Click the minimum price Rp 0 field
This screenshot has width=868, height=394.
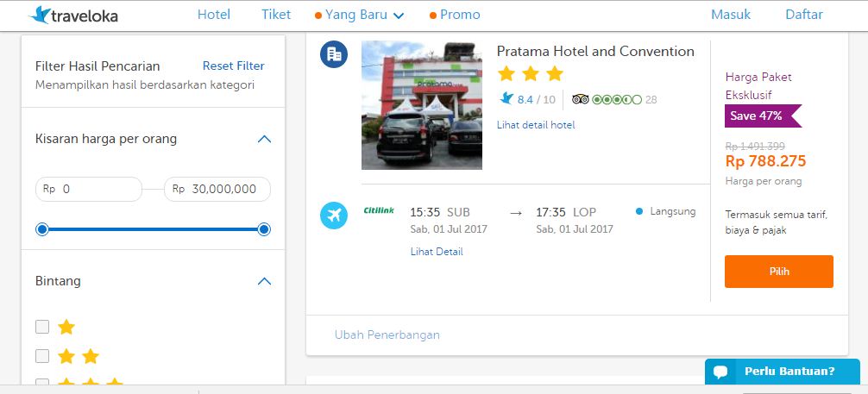click(89, 190)
